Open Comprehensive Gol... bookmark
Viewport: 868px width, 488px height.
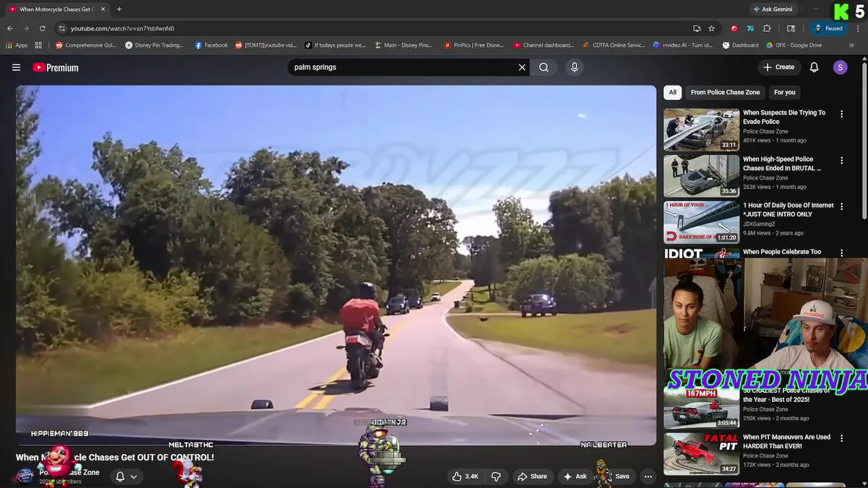point(86,45)
